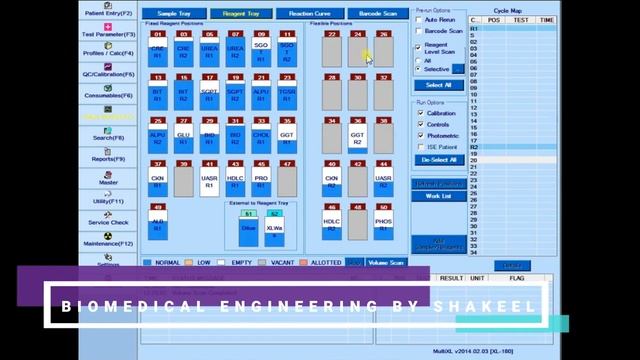Image resolution: width=640 pixels, height=360 pixels.
Task: Select reagent bottle 36 GGT R2
Action: (358, 136)
